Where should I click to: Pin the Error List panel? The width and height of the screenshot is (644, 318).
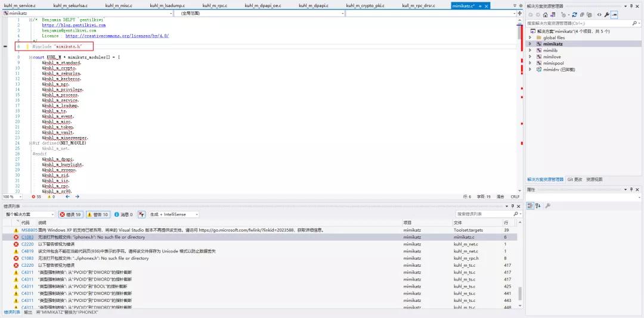pyautogui.click(x=513, y=206)
